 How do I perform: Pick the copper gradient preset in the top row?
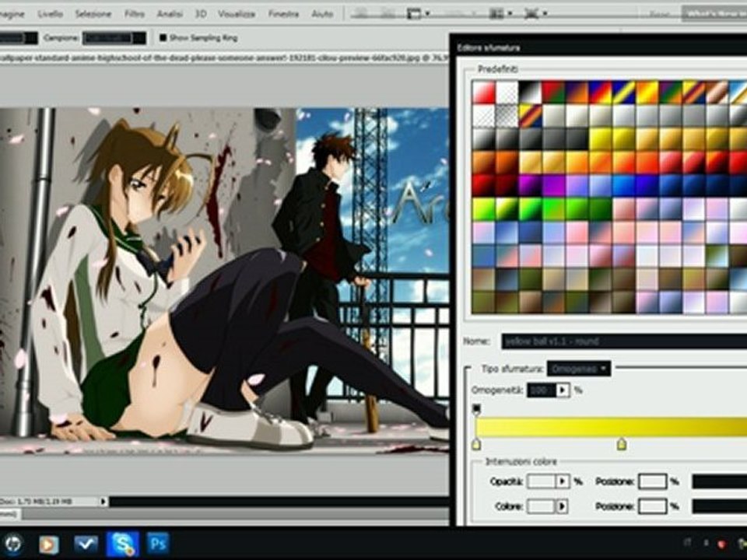[717, 92]
